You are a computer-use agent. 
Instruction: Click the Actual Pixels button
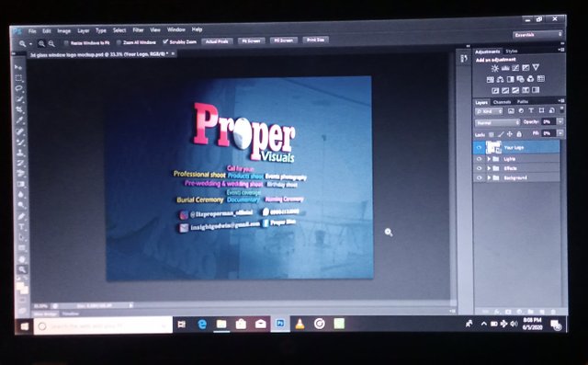(217, 41)
